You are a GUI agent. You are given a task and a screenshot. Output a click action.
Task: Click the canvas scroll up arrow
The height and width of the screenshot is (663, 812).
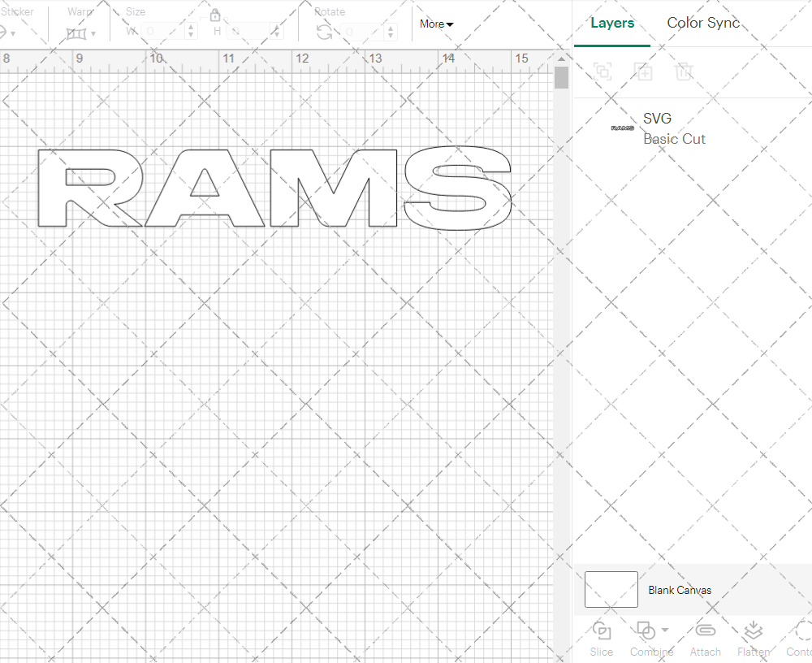pos(561,58)
